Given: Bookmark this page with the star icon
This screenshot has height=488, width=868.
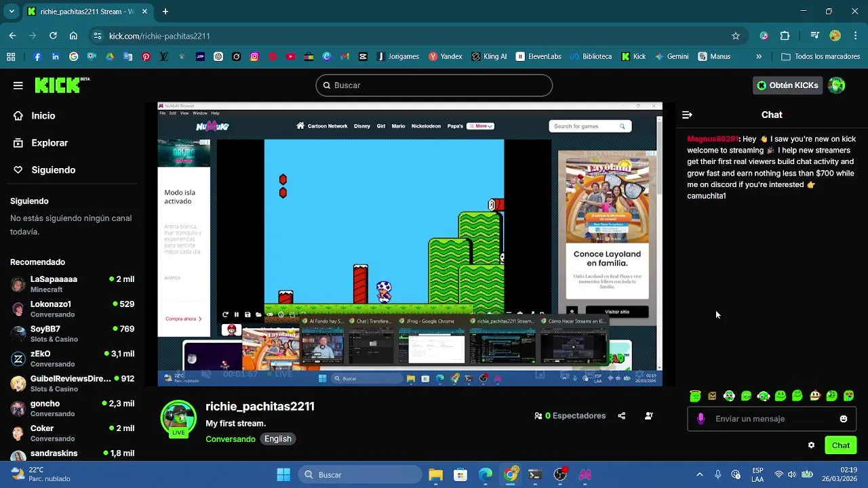Looking at the screenshot, I should tap(736, 36).
